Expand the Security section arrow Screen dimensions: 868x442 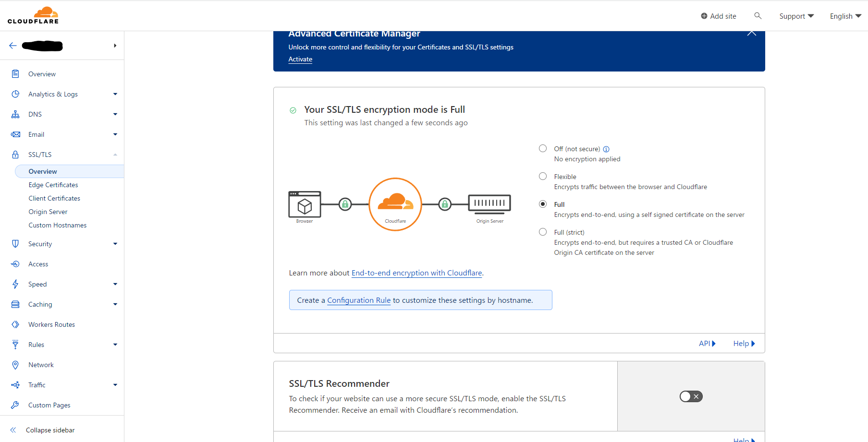point(115,244)
